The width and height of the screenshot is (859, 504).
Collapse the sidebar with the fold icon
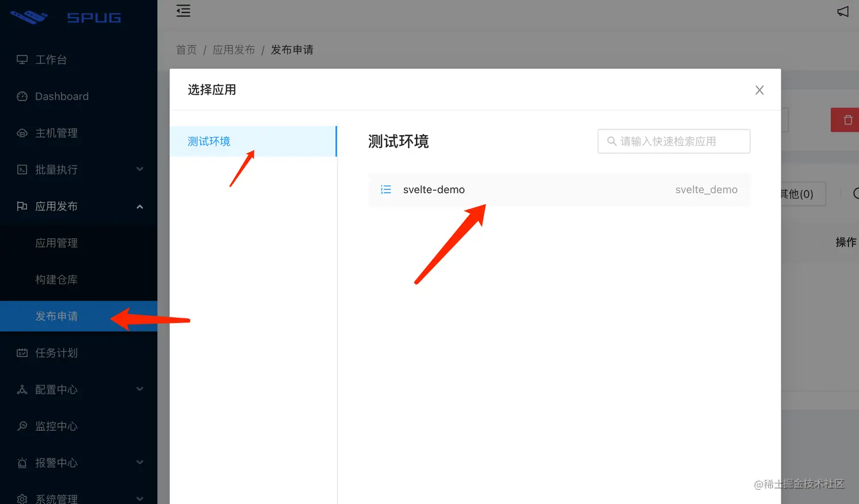click(x=183, y=11)
